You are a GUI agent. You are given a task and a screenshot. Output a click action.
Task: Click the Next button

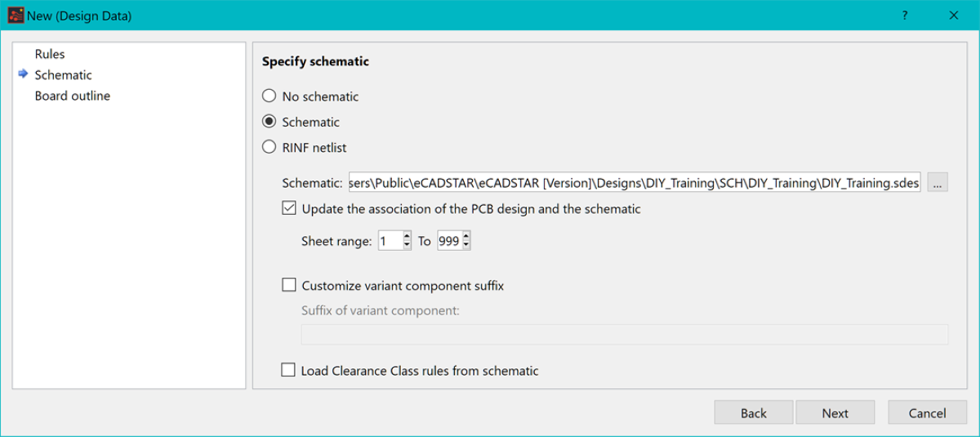click(835, 412)
